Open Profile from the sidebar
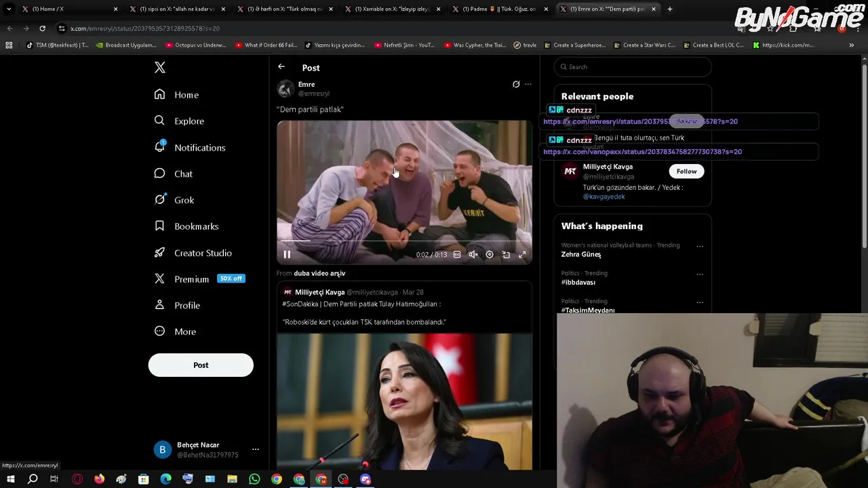868x488 pixels. (x=177, y=305)
